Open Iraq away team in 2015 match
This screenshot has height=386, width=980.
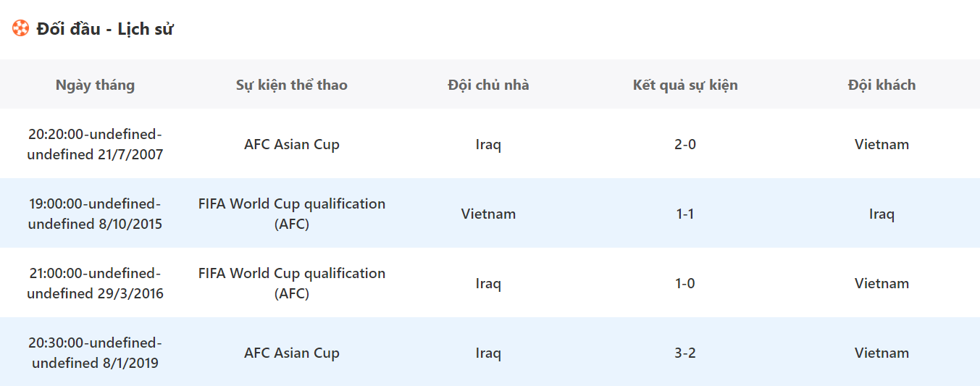(x=881, y=214)
